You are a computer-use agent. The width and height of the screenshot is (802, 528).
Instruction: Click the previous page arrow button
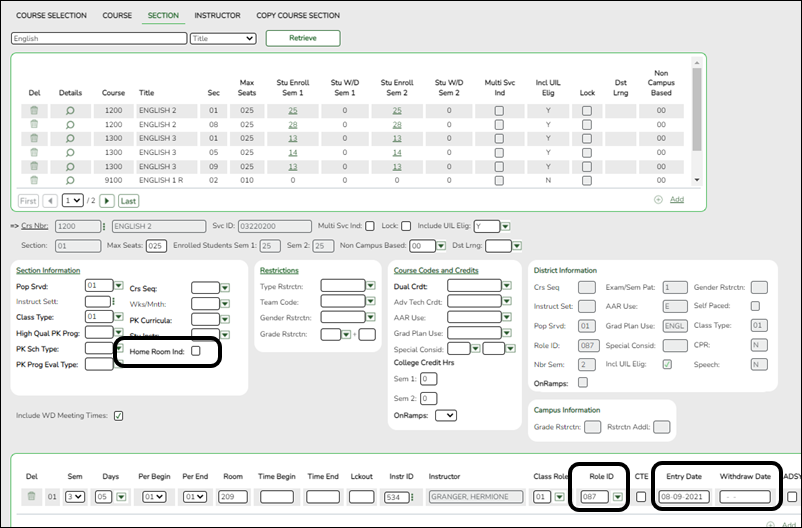click(50, 201)
